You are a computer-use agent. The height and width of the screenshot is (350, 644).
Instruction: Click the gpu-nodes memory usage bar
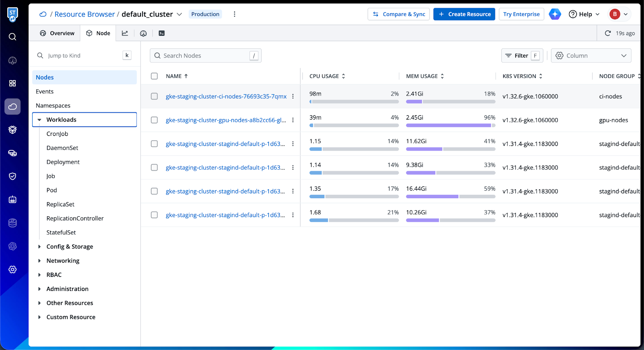[450, 125]
